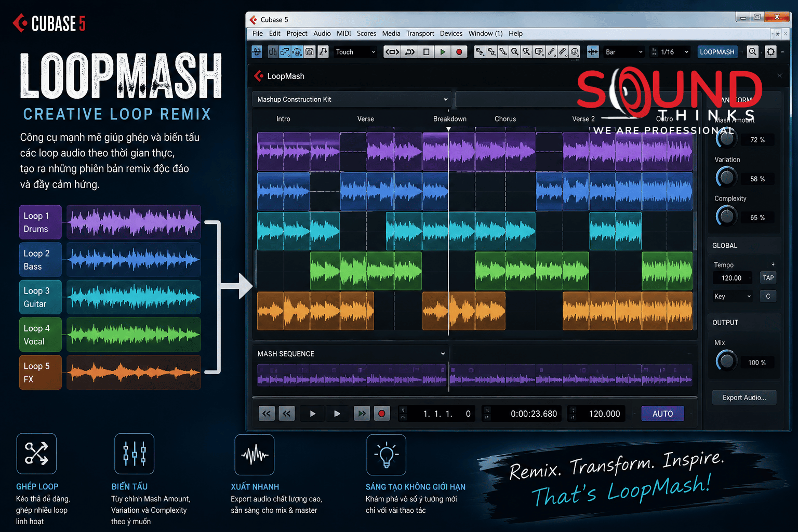Select the Breakdown scene label
The image size is (798, 532).
[450, 119]
